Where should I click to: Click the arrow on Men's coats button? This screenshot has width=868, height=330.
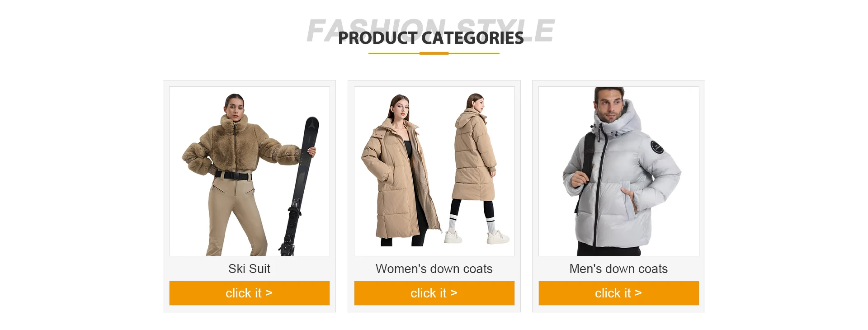point(638,293)
